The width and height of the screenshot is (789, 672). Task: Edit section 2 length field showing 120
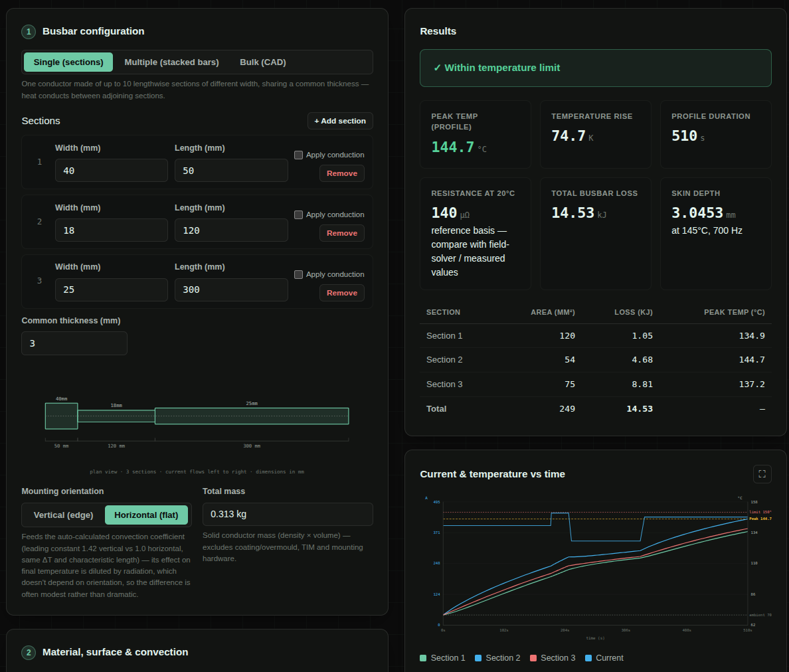[x=231, y=230]
